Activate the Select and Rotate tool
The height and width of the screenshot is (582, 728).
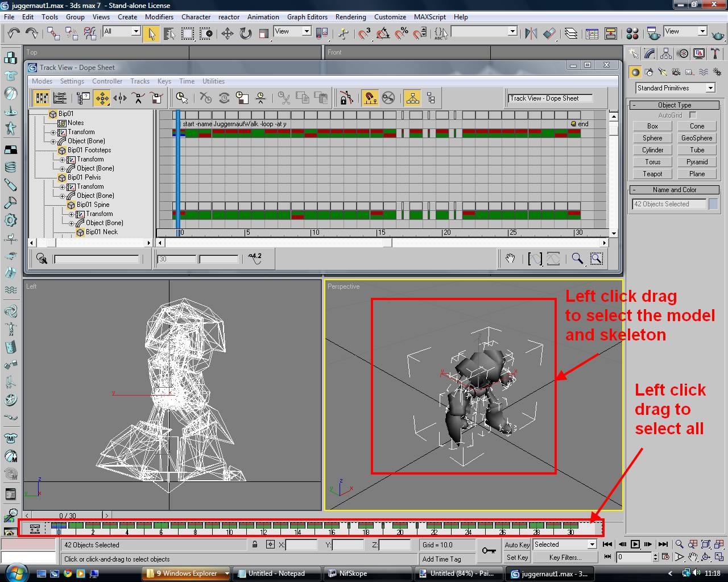(246, 34)
